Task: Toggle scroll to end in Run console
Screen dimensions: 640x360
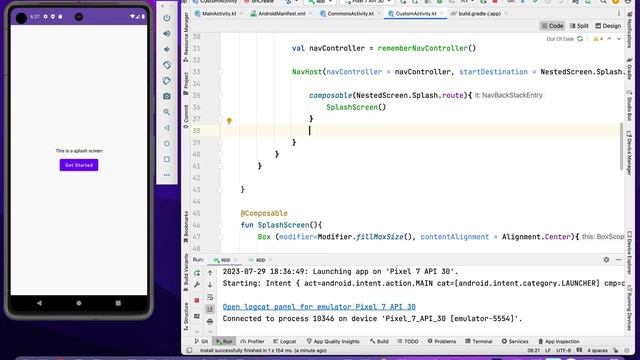Action: coord(210,309)
